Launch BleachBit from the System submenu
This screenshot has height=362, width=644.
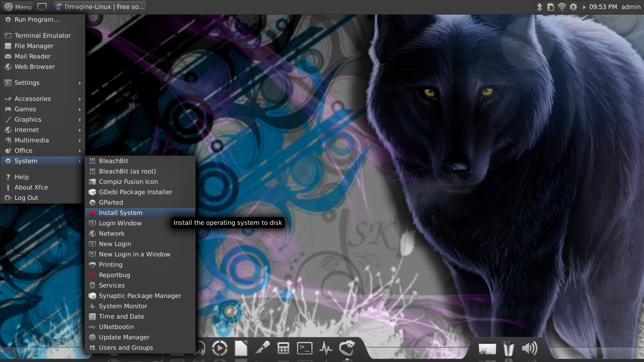click(140, 161)
